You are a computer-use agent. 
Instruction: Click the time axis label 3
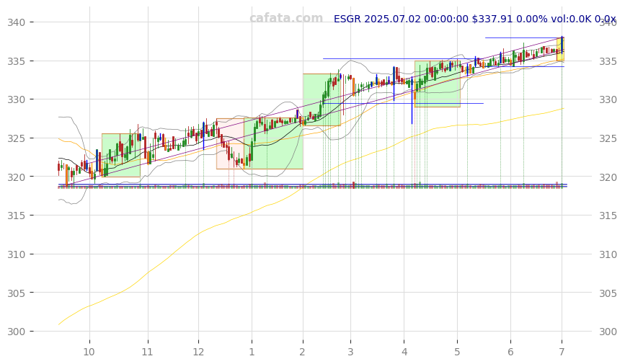(351, 352)
